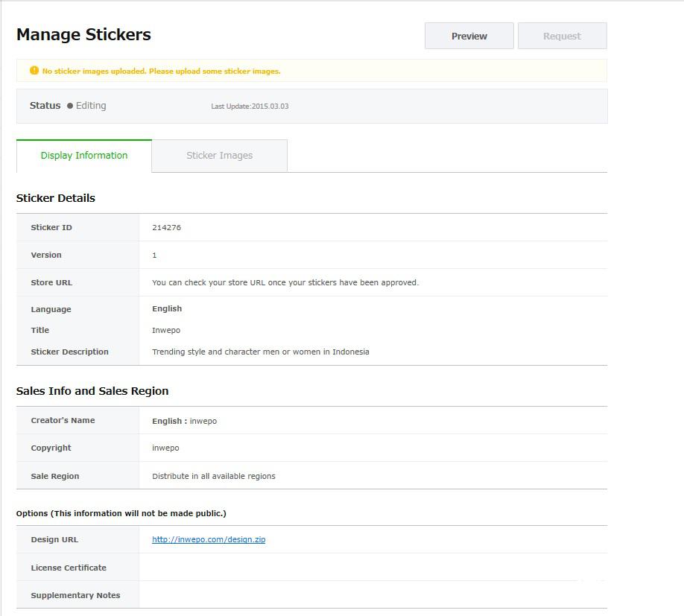Click the Creator's Name English value

184,421
